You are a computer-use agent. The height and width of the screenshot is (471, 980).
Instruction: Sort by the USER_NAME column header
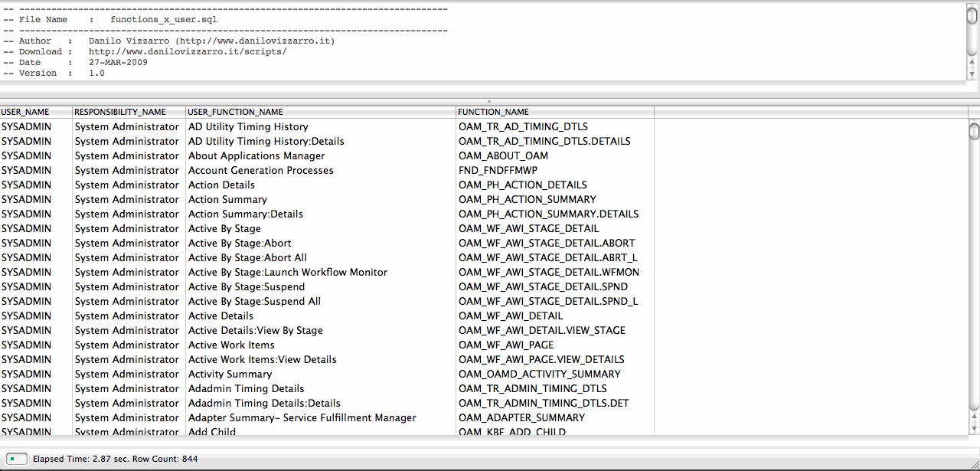[36, 112]
